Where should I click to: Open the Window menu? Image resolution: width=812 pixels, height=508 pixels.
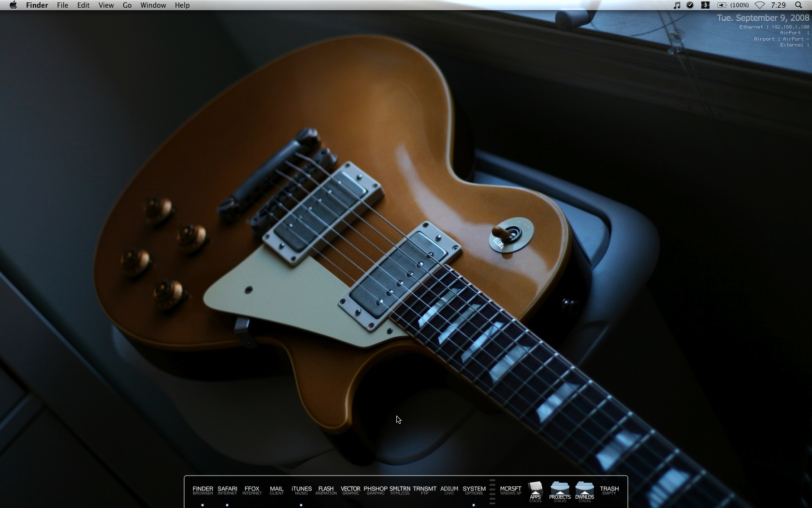(x=153, y=5)
